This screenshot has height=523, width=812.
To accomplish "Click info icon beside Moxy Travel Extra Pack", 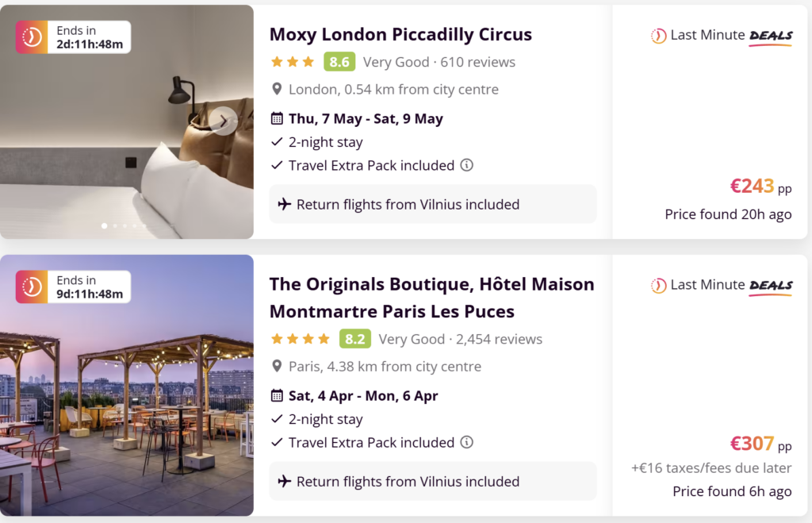I will [x=467, y=165].
